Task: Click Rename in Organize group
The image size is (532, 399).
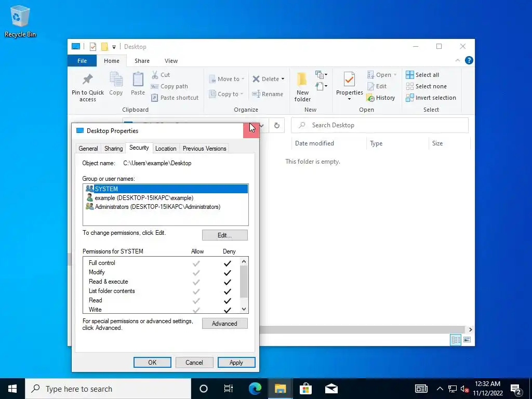Action: tap(268, 94)
